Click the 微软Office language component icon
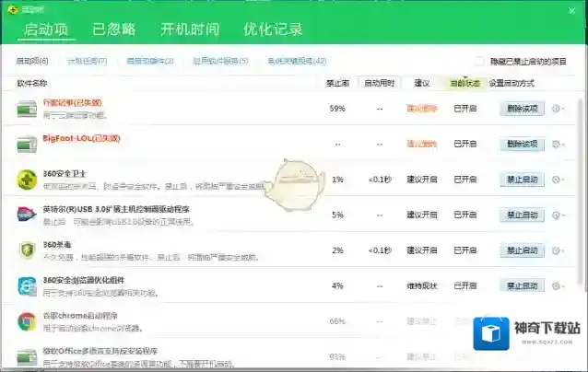Image resolution: width=588 pixels, height=372 pixels. (x=27, y=356)
